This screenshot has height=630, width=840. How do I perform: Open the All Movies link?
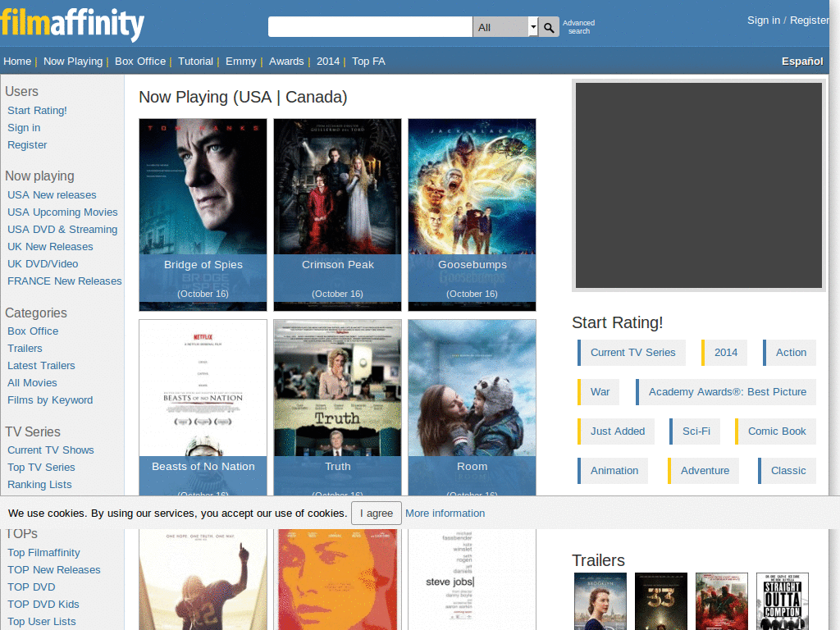32,382
